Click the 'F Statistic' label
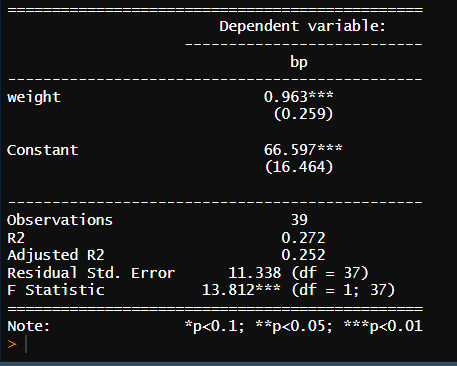 (56, 290)
